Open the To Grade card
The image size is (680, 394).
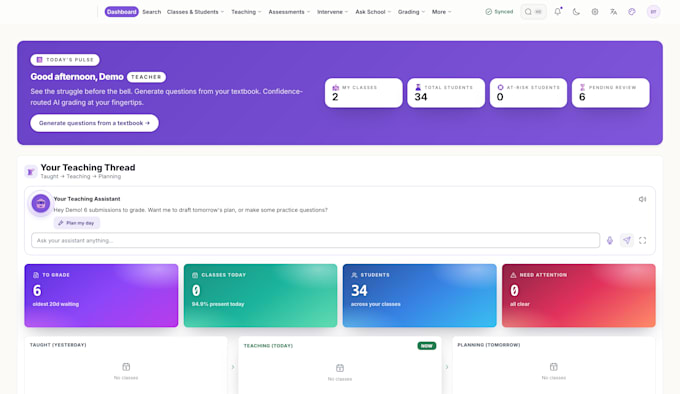tap(101, 296)
